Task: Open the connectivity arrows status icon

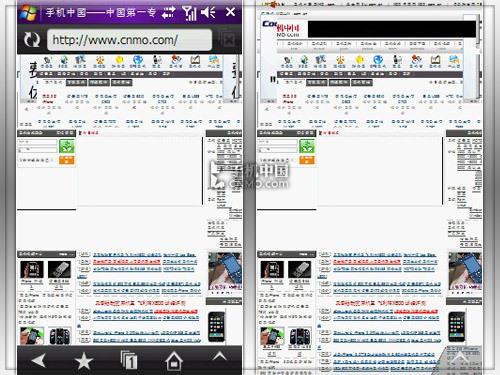Action: coord(168,13)
